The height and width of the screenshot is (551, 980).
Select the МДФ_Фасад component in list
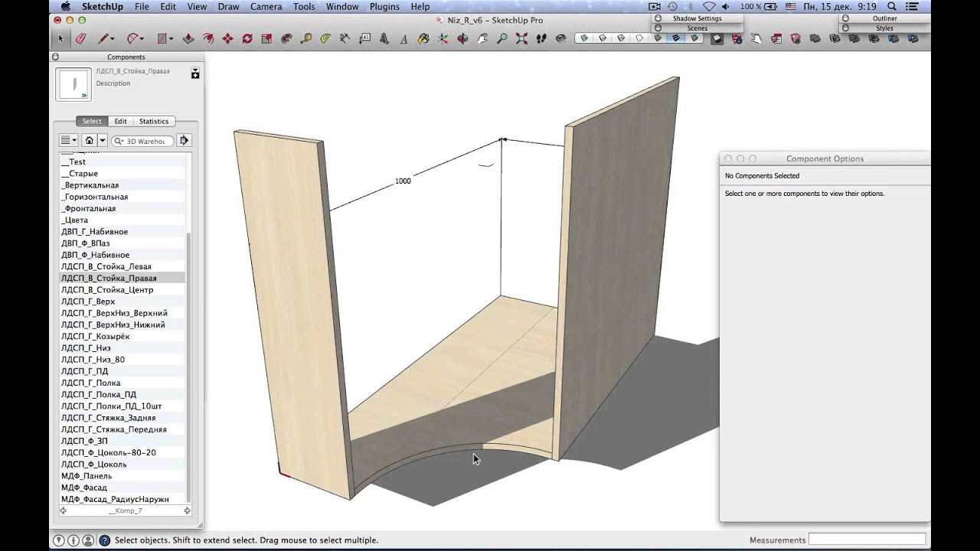coord(122,487)
